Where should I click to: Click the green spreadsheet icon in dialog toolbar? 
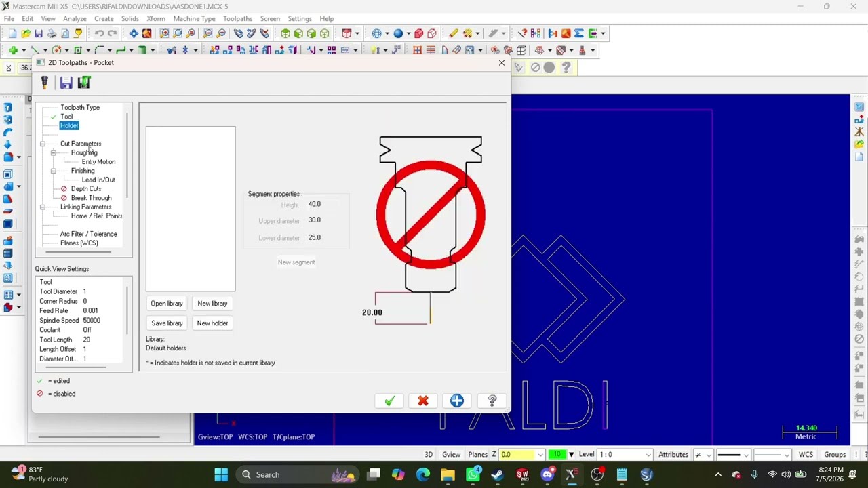pos(84,83)
